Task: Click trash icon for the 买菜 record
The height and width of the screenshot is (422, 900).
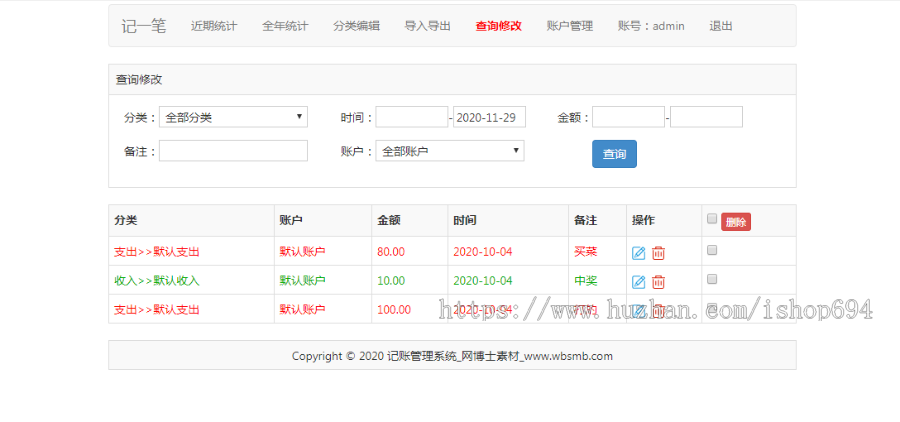Action: point(658,253)
